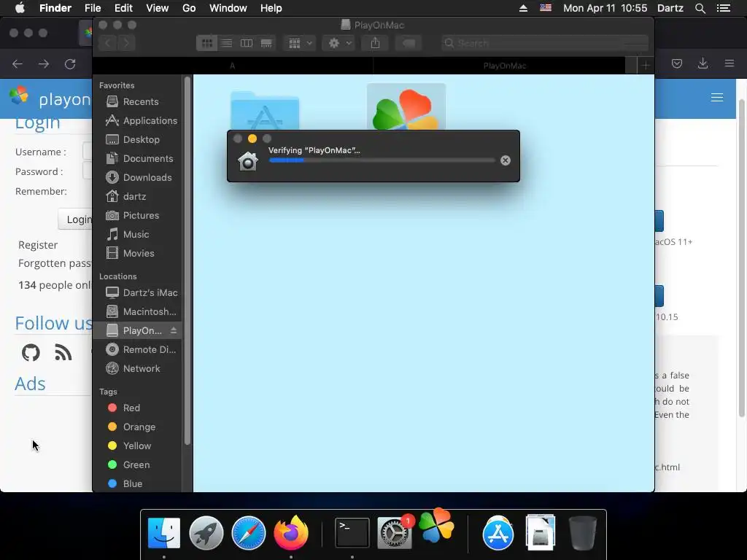The height and width of the screenshot is (560, 747).
Task: Eject the PlayOnMac volume in sidebar
Action: pos(174,330)
